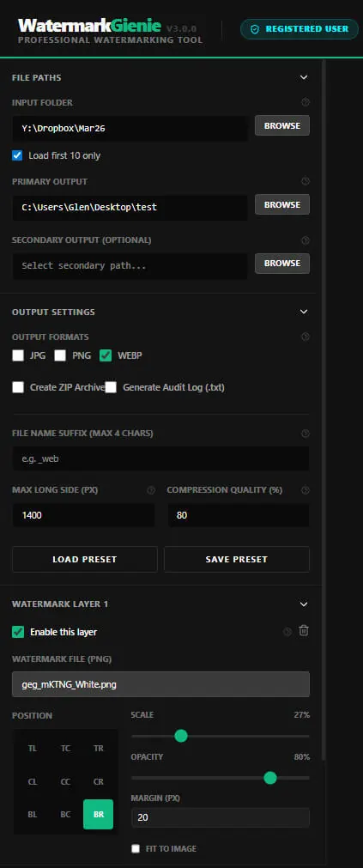Click Save Preset button

(x=236, y=559)
